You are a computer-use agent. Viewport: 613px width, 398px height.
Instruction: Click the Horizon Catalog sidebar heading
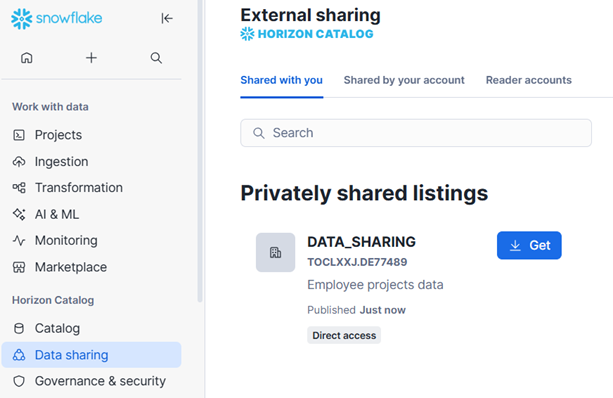click(53, 300)
